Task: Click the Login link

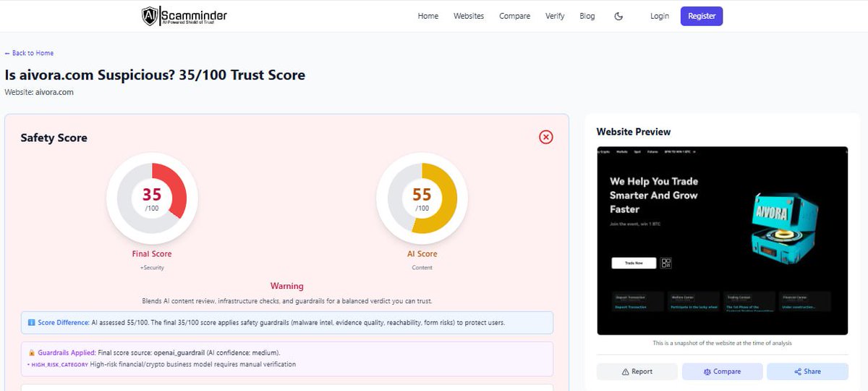Action: coord(660,16)
